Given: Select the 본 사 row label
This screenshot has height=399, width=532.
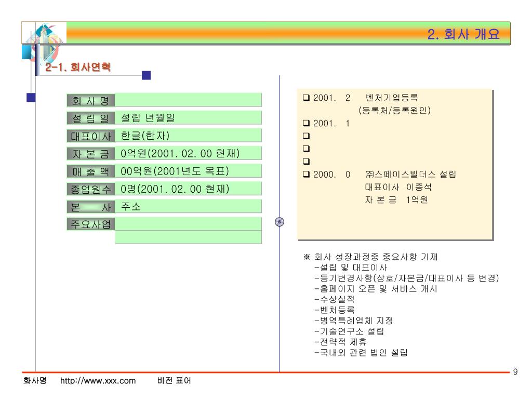Looking at the screenshot, I should [90, 207].
